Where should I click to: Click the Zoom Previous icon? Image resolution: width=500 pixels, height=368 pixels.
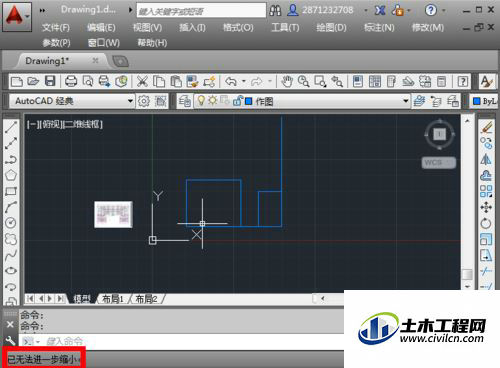click(x=337, y=81)
